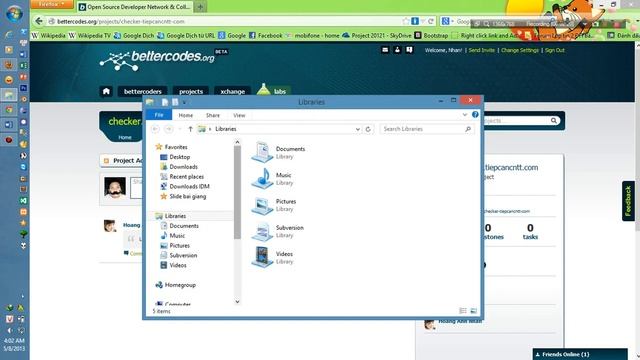Screen dimensions: 640x360
Task: Click the Explorer forward arrow
Action: 168,129
